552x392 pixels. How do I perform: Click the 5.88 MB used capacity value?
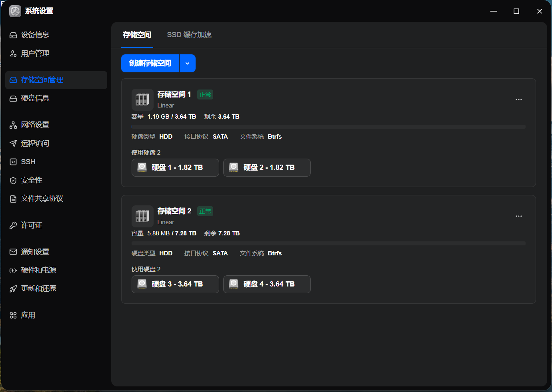(158, 233)
